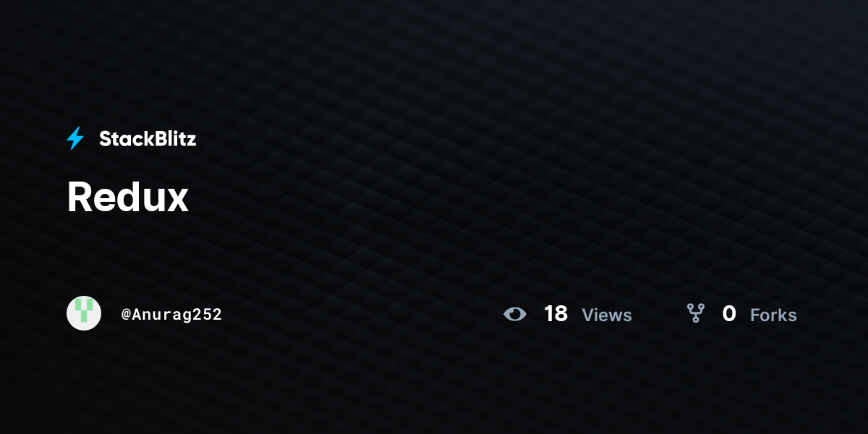Click the pupil of the views eye icon
868x434 pixels.
click(x=515, y=314)
